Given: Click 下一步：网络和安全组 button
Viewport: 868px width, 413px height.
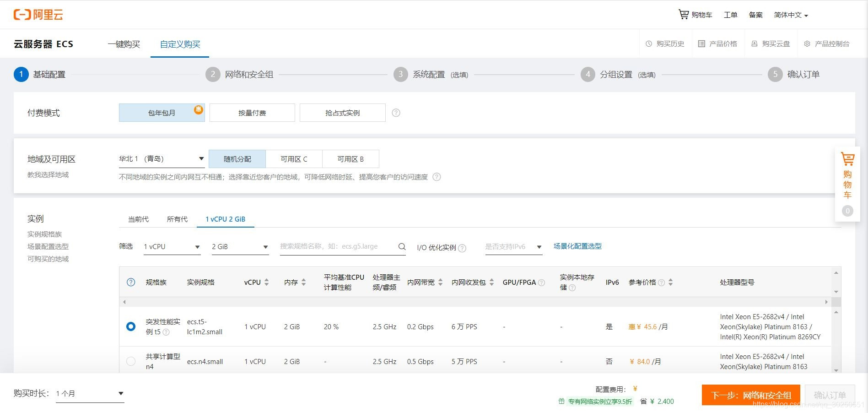Looking at the screenshot, I should 751,395.
